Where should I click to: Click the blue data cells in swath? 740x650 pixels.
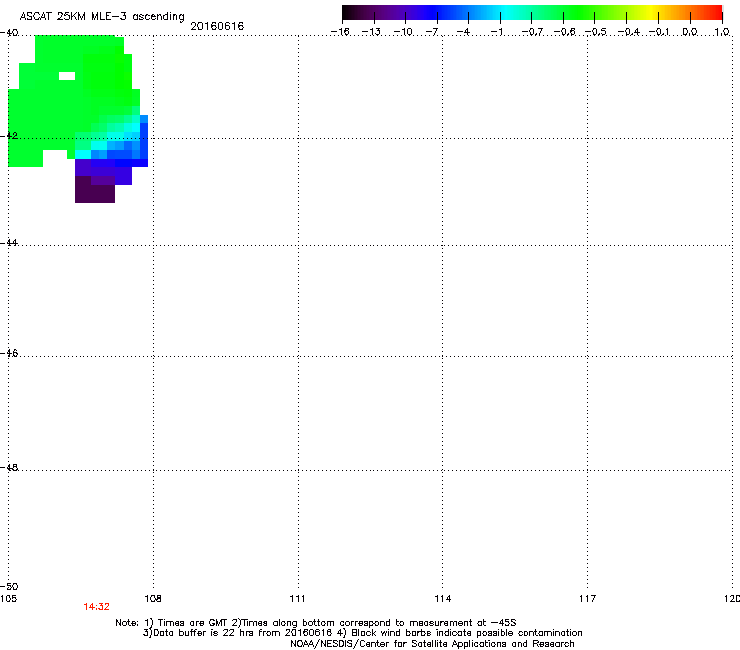coord(127,153)
